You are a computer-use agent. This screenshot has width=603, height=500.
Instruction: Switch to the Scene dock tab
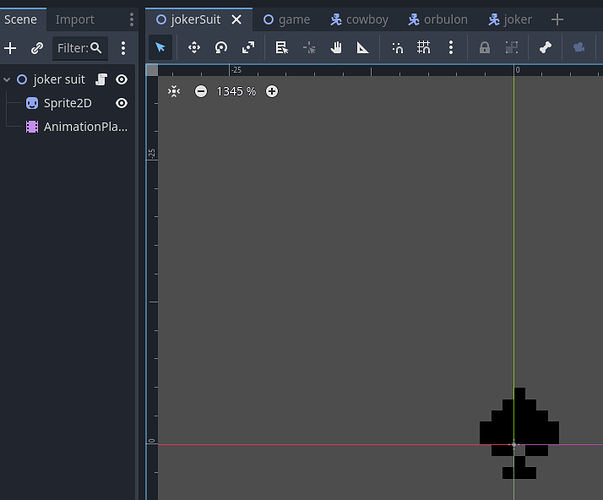click(21, 19)
